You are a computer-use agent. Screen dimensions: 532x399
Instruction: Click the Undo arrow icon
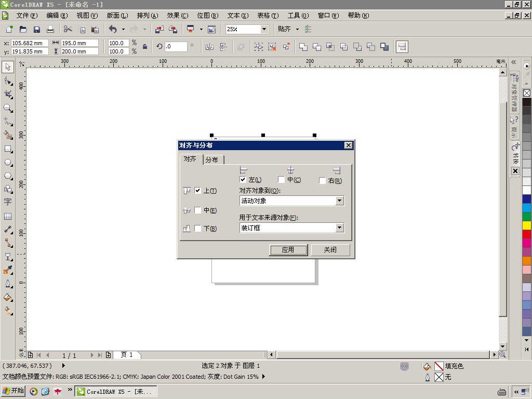click(x=113, y=29)
